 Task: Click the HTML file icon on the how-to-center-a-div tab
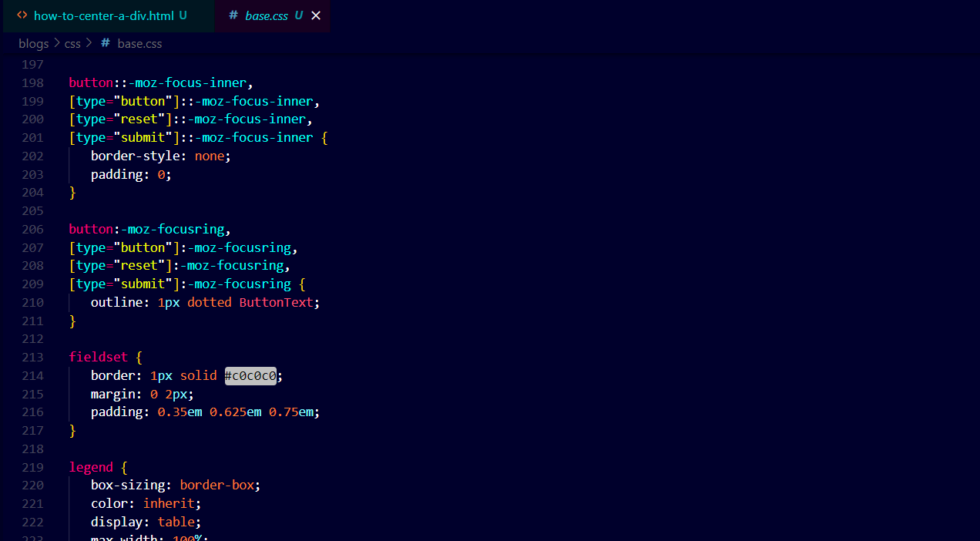pos(22,15)
